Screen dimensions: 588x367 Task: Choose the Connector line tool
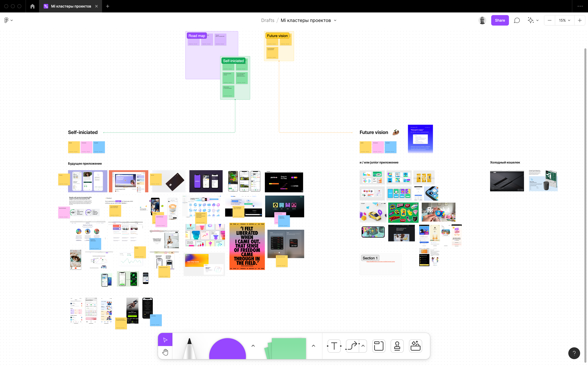(352, 346)
